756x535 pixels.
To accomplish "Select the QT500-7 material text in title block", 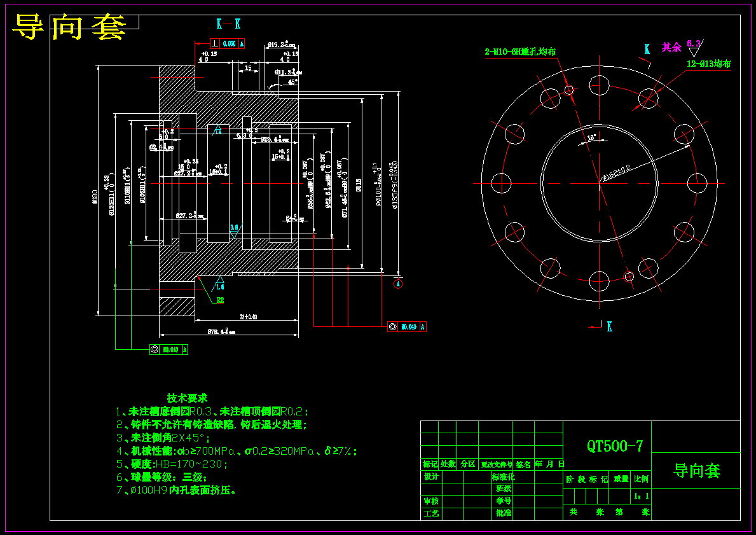I will pos(615,446).
